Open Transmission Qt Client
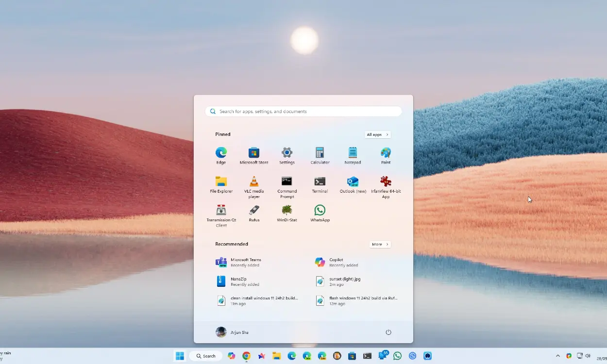This screenshot has height=364, width=607. 221,214
